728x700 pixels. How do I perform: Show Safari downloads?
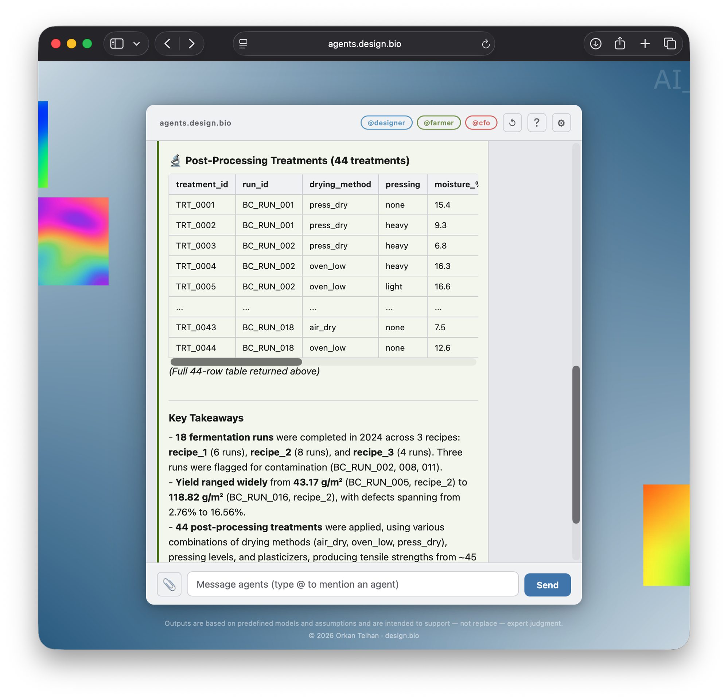pos(596,44)
